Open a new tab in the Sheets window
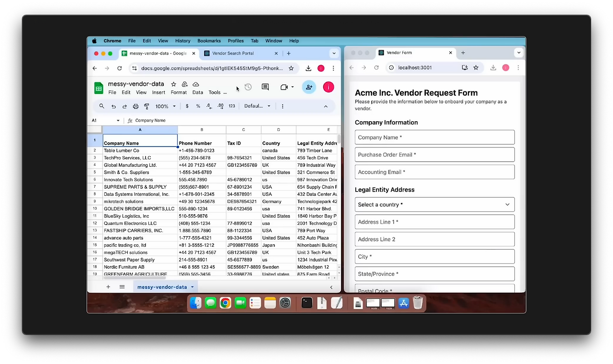The width and height of the screenshot is (613, 364). pyautogui.click(x=289, y=54)
